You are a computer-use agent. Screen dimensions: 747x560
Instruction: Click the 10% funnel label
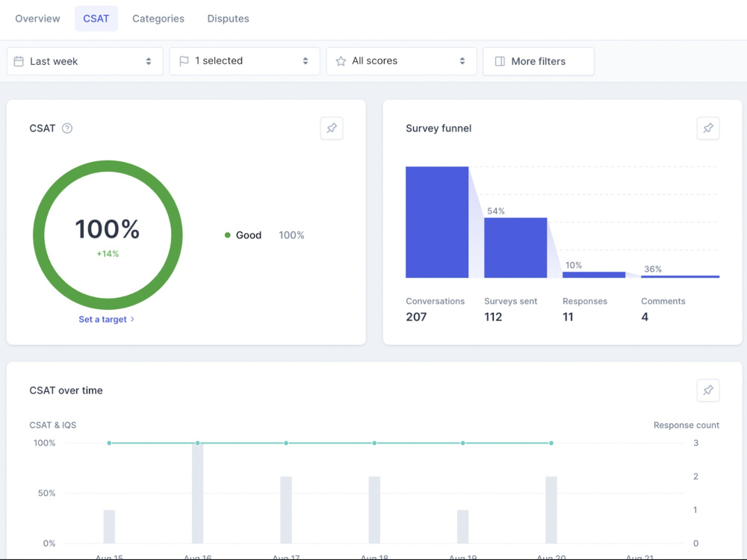click(x=574, y=265)
